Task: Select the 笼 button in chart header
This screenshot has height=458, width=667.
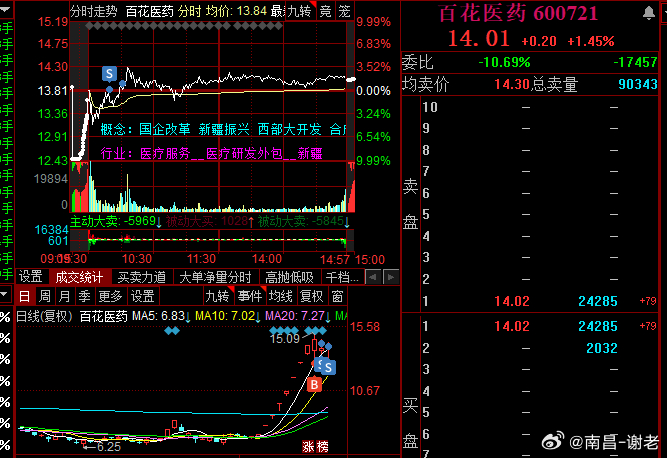Action: tap(344, 11)
